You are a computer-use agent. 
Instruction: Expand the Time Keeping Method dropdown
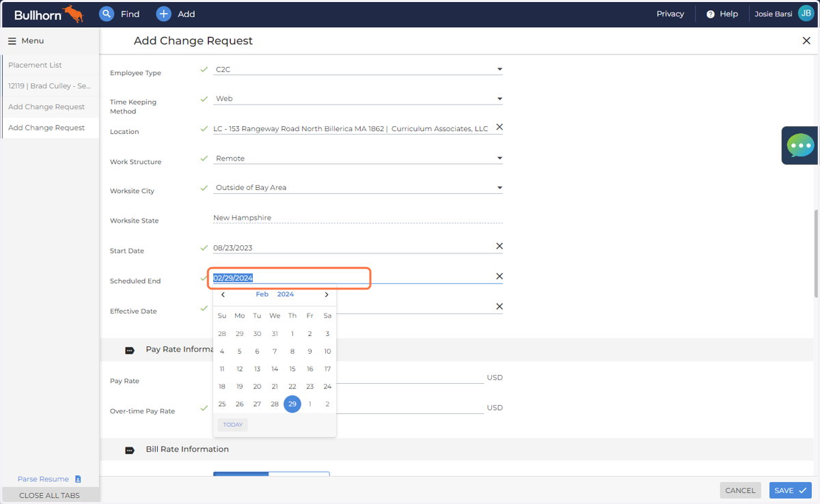[500, 99]
